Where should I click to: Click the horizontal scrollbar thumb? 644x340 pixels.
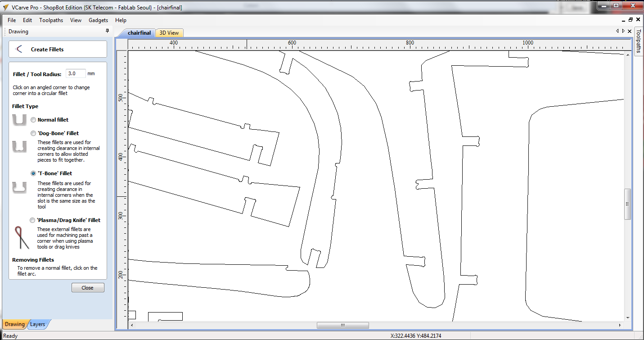[x=342, y=325]
